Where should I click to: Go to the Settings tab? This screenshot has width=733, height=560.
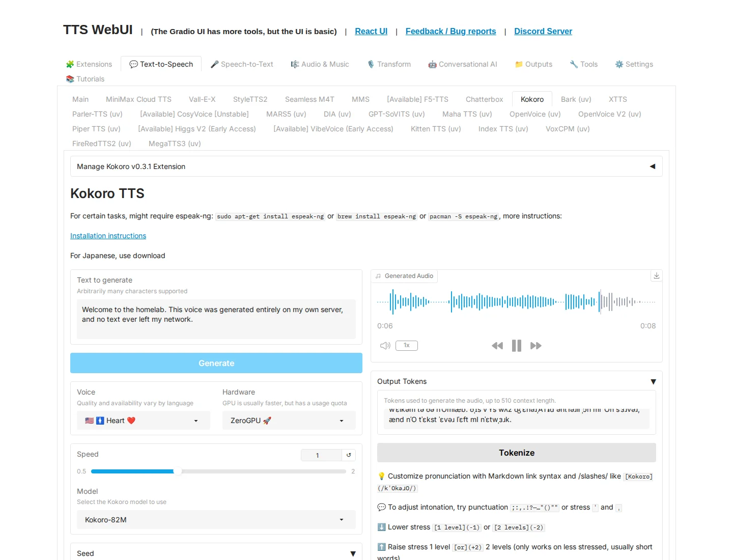(634, 64)
